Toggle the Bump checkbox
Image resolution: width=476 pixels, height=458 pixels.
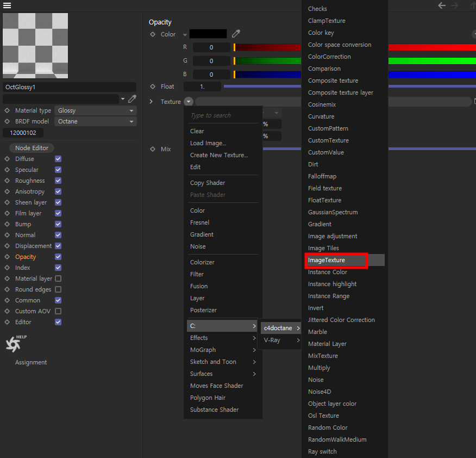point(58,224)
